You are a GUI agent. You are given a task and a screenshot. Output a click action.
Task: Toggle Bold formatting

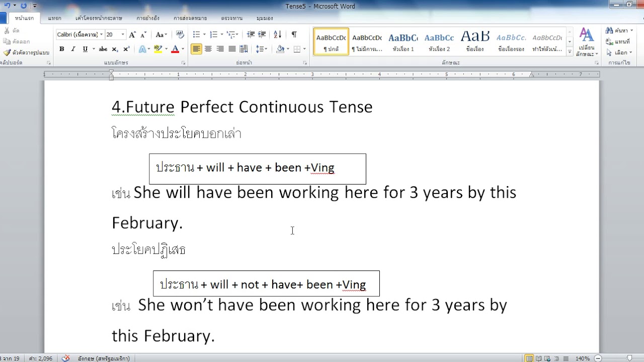pyautogui.click(x=61, y=49)
